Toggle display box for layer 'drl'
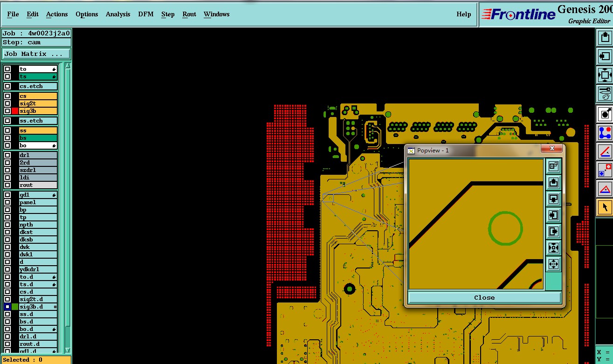Image resolution: width=613 pixels, height=364 pixels. point(7,155)
